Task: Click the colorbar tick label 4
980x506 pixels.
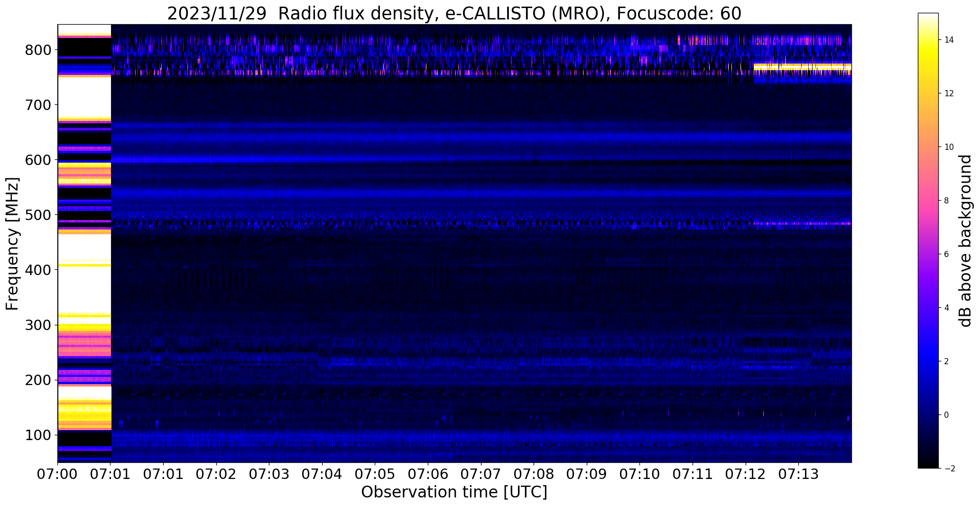Action: point(947,308)
